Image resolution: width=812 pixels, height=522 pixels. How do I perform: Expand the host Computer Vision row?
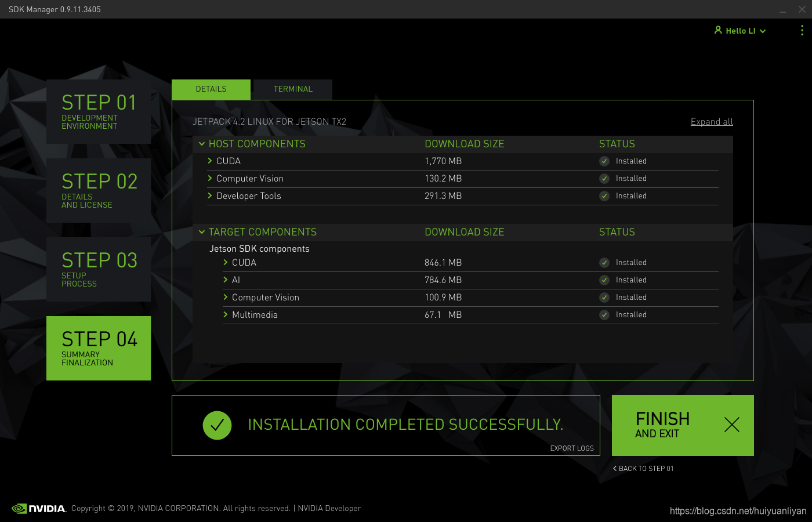(x=210, y=178)
